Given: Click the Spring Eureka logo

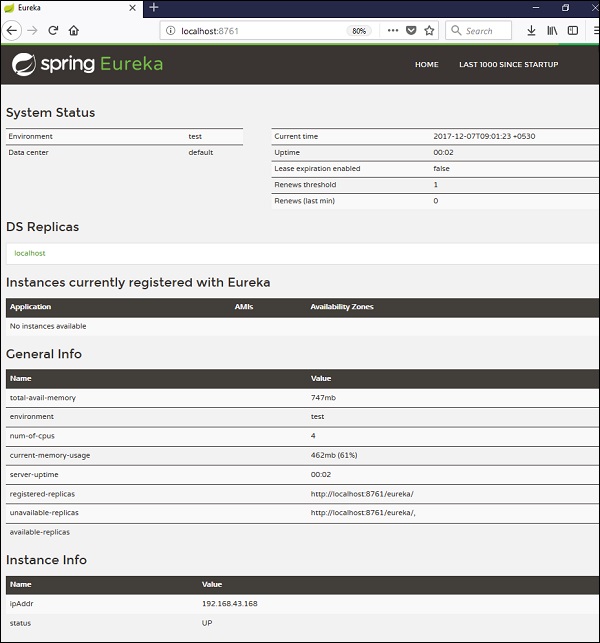Looking at the screenshot, I should coord(87,64).
